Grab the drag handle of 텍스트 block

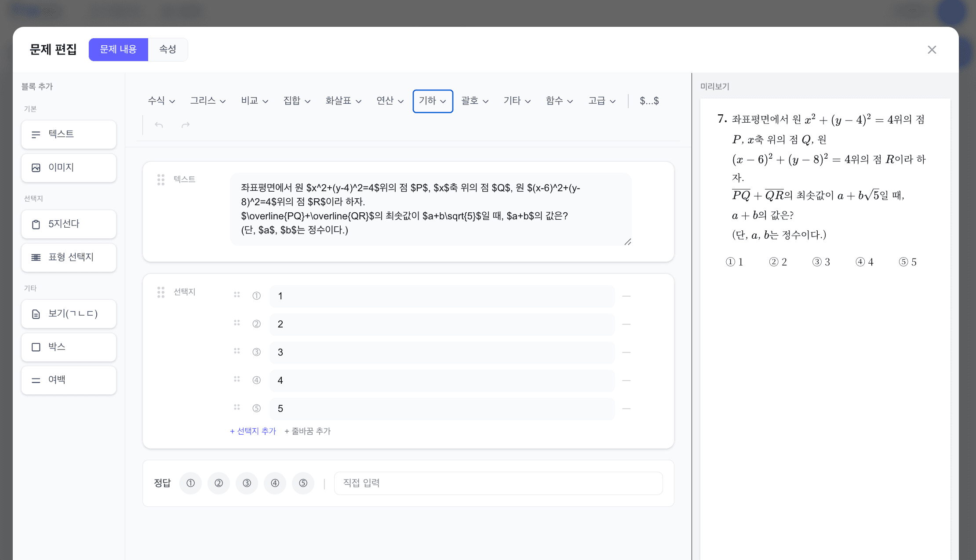coord(161,179)
